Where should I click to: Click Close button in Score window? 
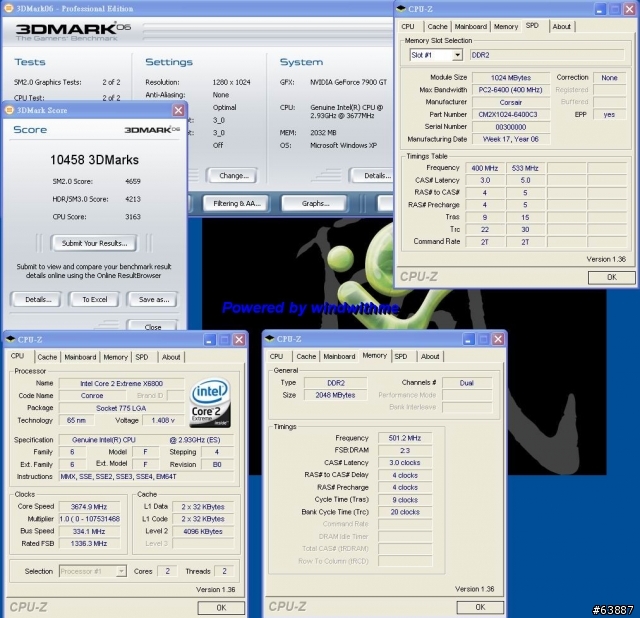(153, 326)
